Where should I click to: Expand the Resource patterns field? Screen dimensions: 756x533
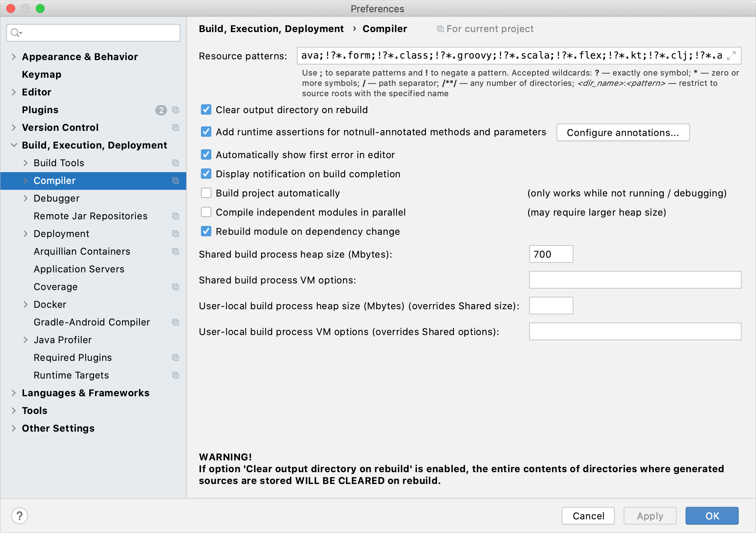pos(731,56)
